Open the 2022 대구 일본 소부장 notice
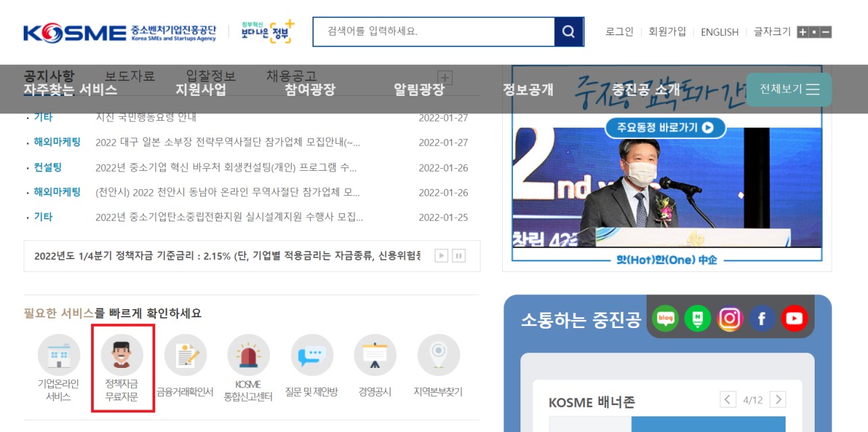 pos(228,142)
